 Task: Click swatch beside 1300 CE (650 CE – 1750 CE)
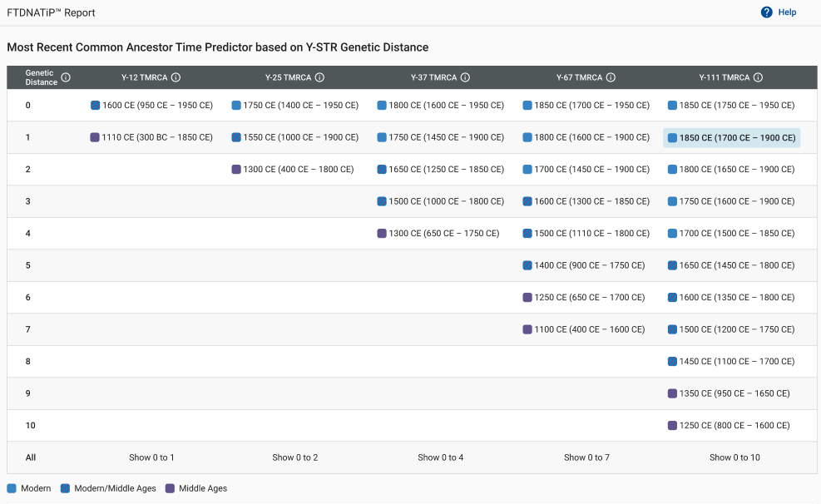382,234
